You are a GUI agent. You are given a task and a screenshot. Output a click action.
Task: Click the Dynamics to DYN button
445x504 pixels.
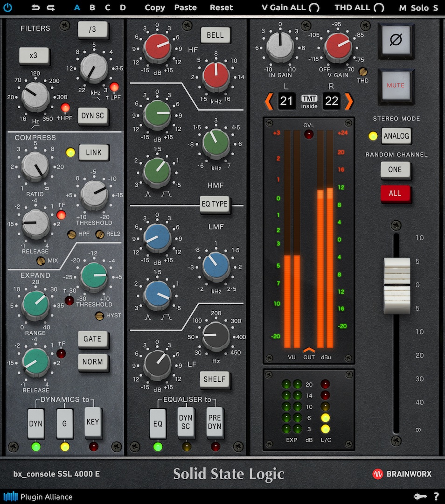[35, 423]
